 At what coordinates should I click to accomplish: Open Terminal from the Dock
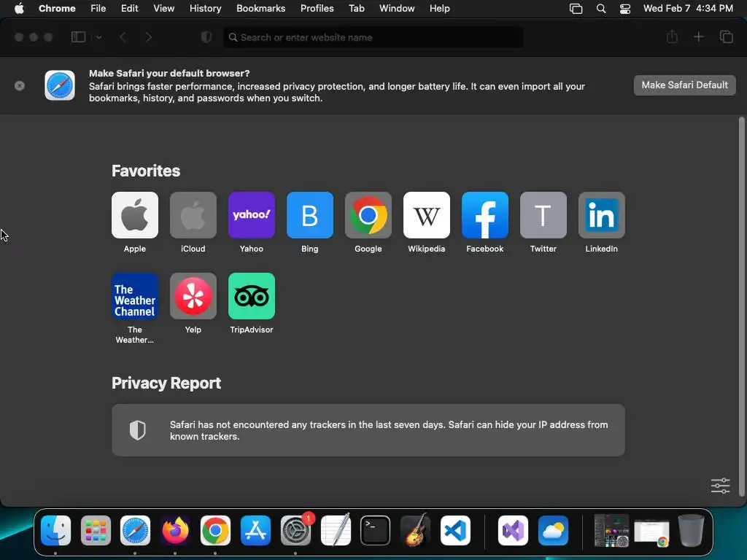pyautogui.click(x=376, y=530)
